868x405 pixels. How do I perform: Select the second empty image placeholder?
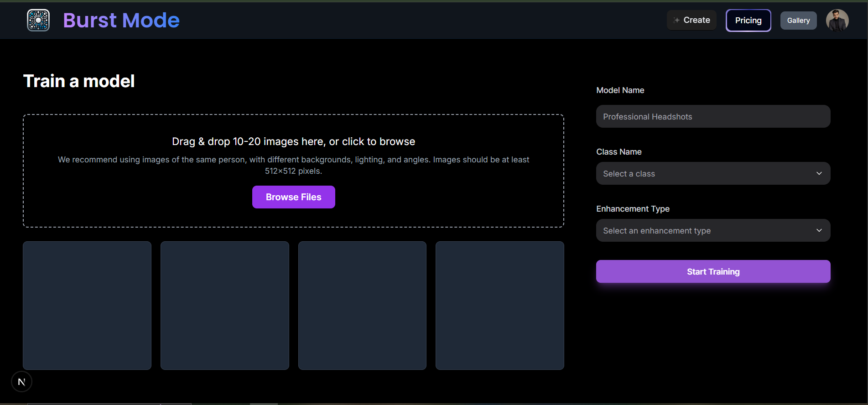(x=225, y=306)
